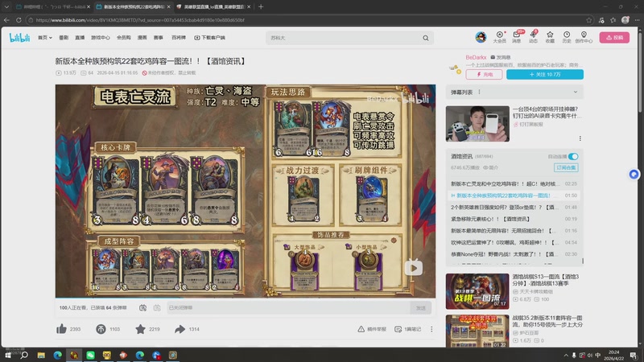Click the 充电 charge button
The height and width of the screenshot is (362, 644).
(x=484, y=74)
